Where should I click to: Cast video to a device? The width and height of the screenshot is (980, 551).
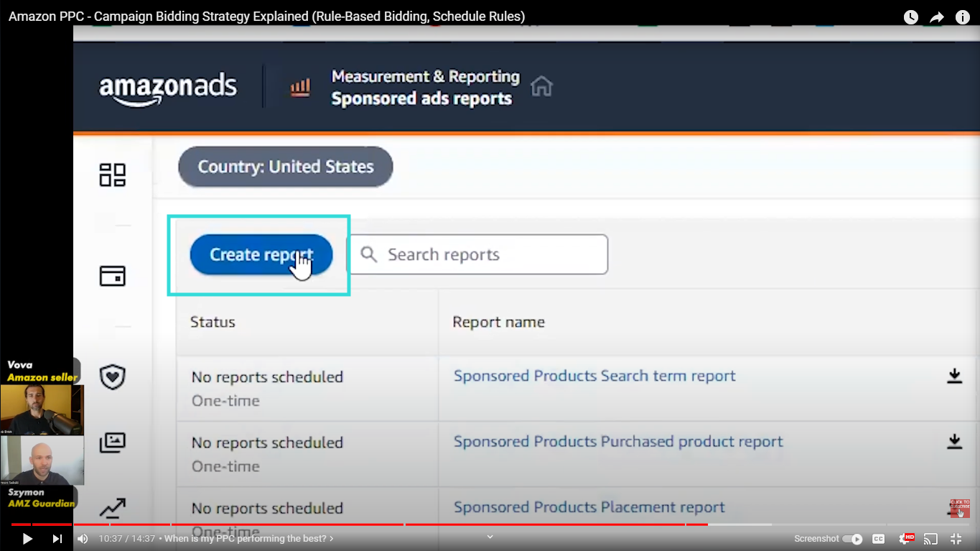930,539
